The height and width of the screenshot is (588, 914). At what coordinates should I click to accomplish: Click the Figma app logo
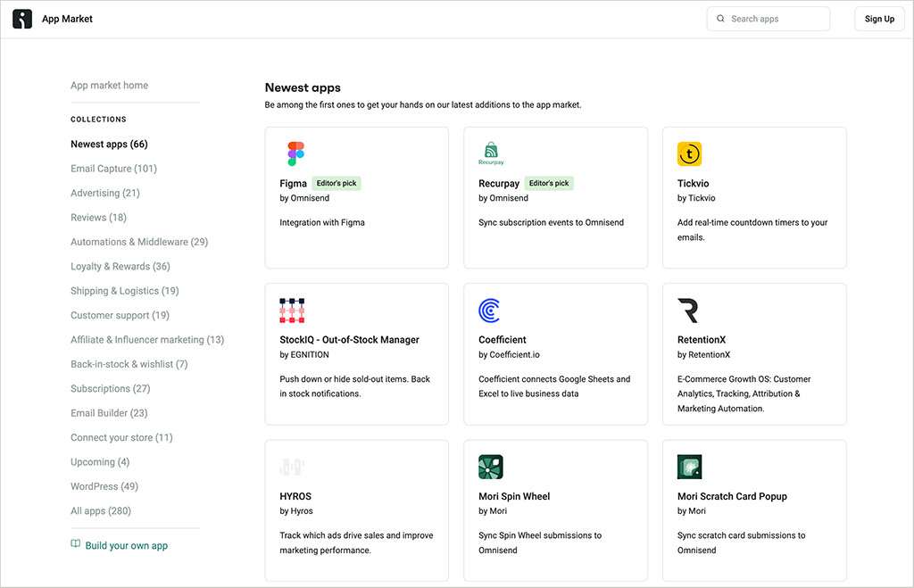(296, 153)
